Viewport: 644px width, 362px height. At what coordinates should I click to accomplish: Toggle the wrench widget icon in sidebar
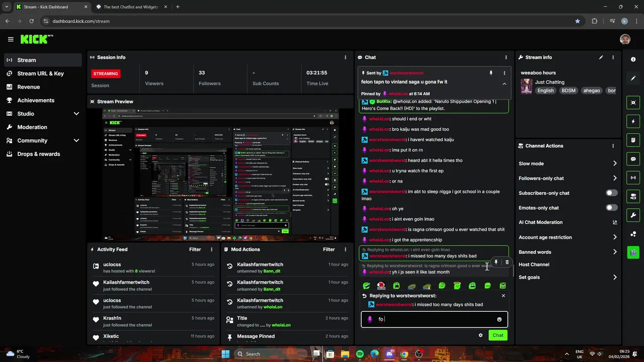(633, 215)
